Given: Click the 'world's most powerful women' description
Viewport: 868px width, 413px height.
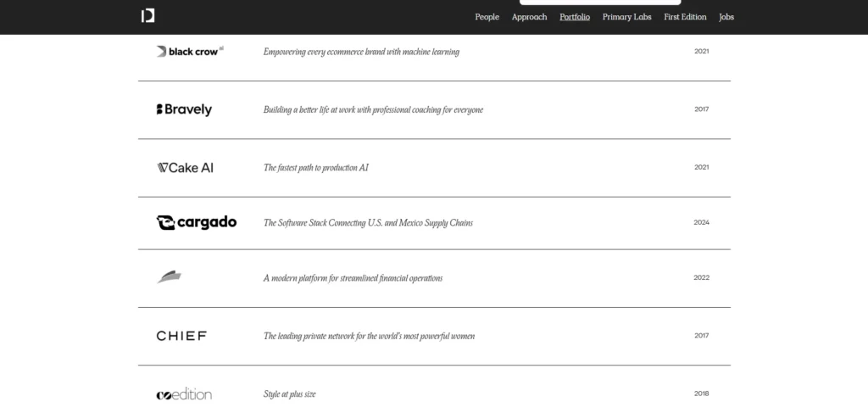Looking at the screenshot, I should point(370,336).
